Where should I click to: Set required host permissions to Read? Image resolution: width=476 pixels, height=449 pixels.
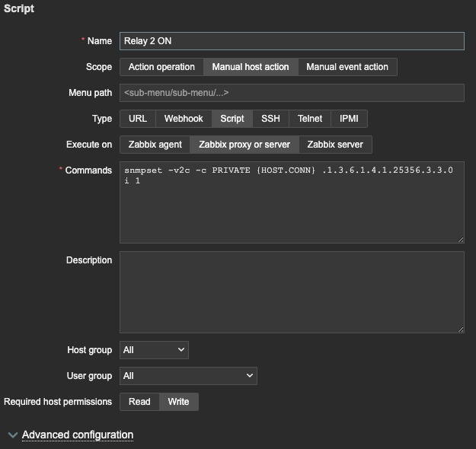coord(139,402)
